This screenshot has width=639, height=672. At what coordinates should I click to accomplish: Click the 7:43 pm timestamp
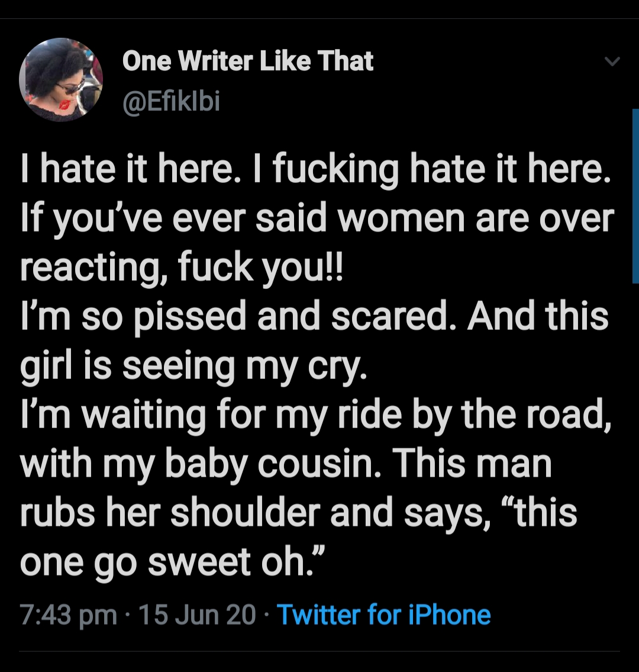pyautogui.click(x=69, y=615)
